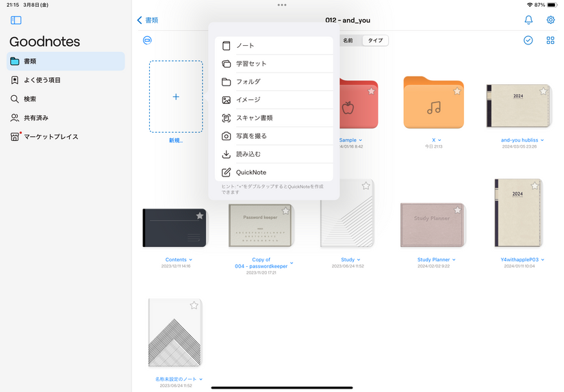Toggle the sidebar panel icon
The width and height of the screenshot is (564, 392).
(16, 20)
